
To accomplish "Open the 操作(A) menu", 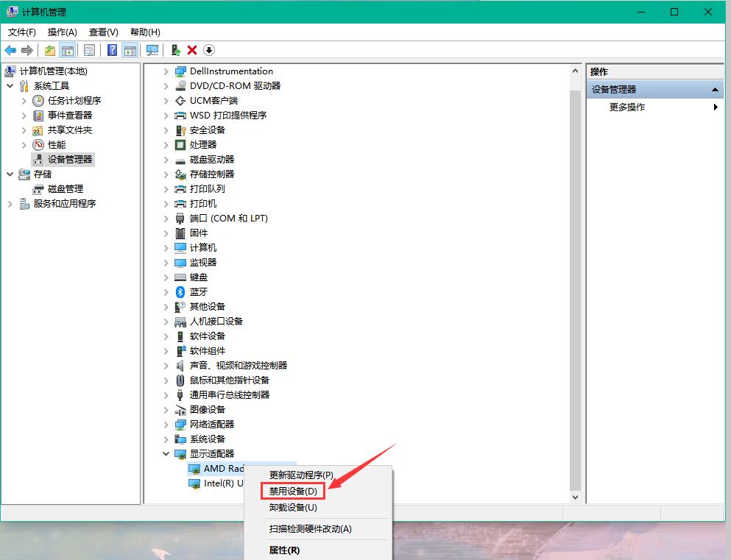I will tap(62, 32).
